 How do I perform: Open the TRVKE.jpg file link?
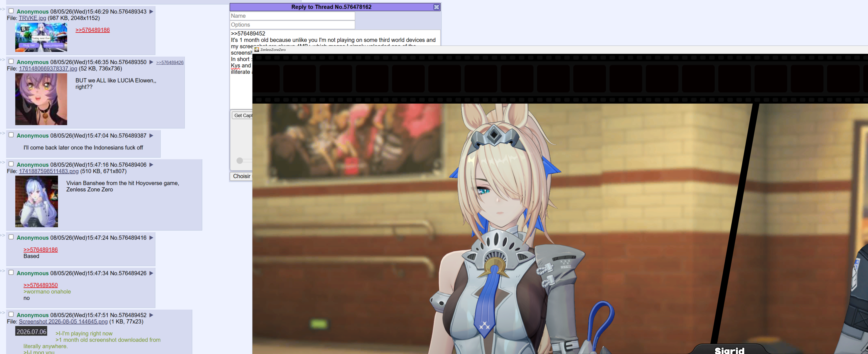pyautogui.click(x=32, y=18)
